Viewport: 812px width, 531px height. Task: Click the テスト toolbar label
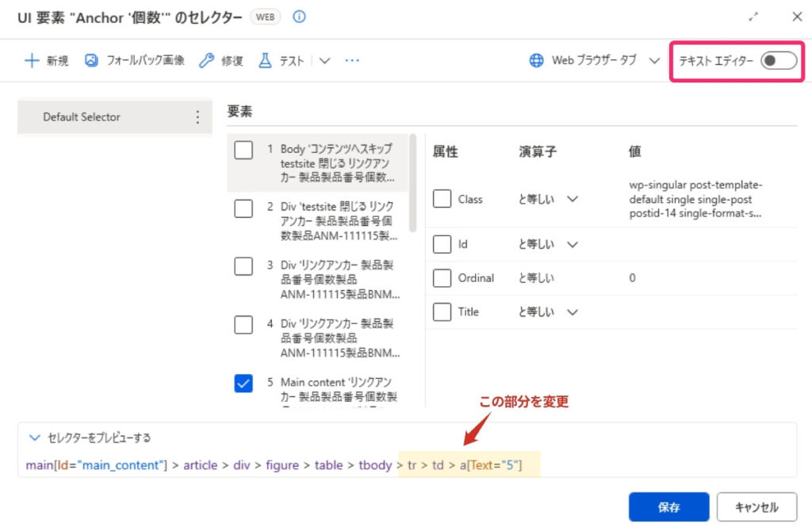(x=292, y=61)
